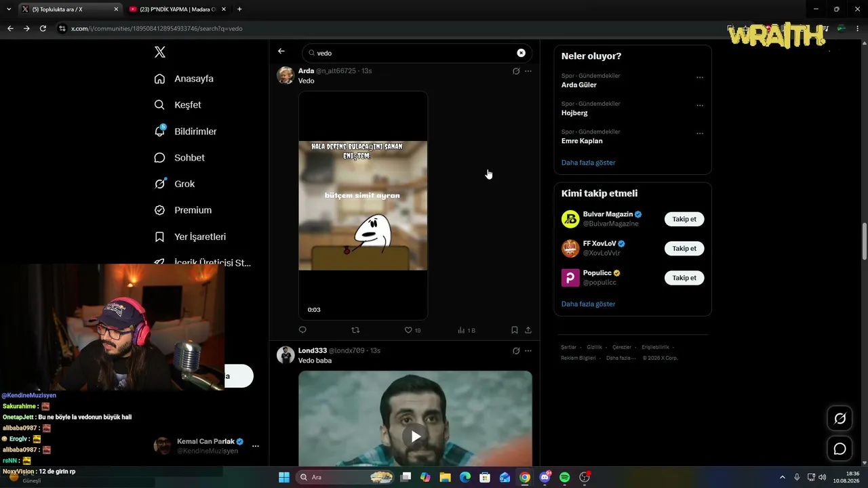
Task: Play Arda's video about 'bütçem simit ayran'
Action: tap(363, 205)
